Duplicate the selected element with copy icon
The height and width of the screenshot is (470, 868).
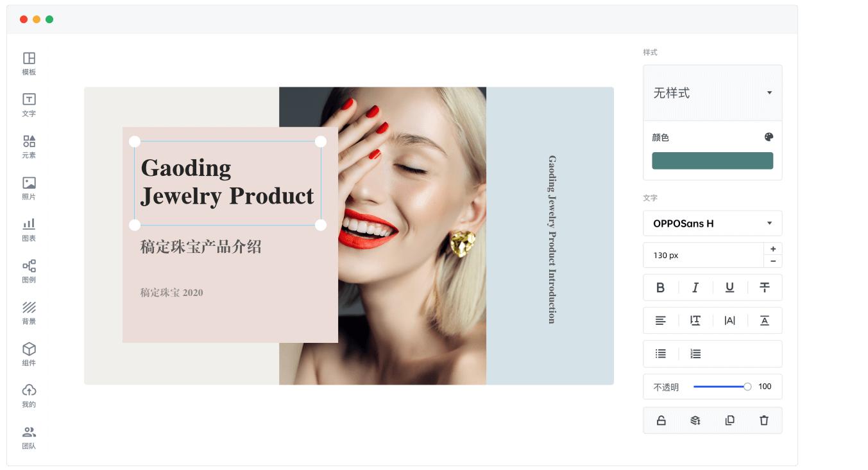(x=729, y=421)
